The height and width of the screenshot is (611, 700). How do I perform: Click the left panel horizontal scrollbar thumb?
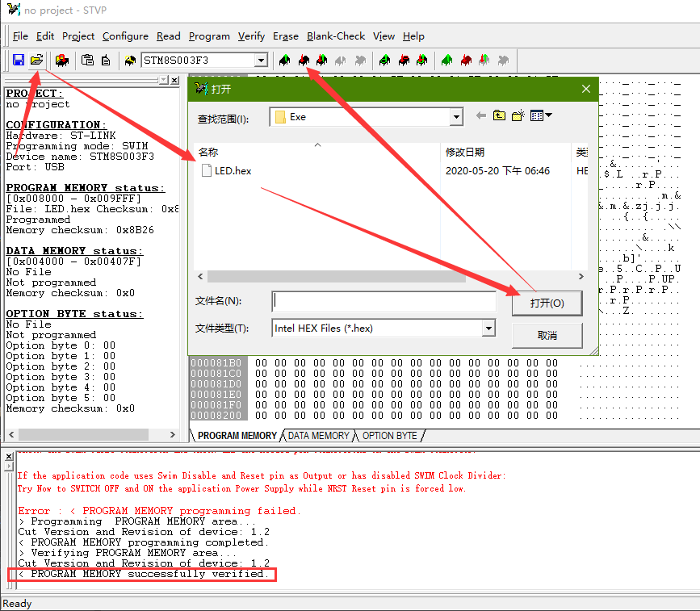coord(83,434)
